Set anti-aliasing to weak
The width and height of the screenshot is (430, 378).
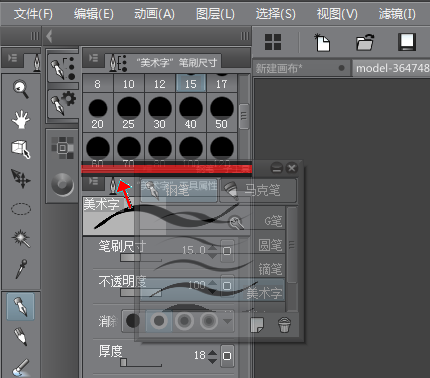point(159,321)
